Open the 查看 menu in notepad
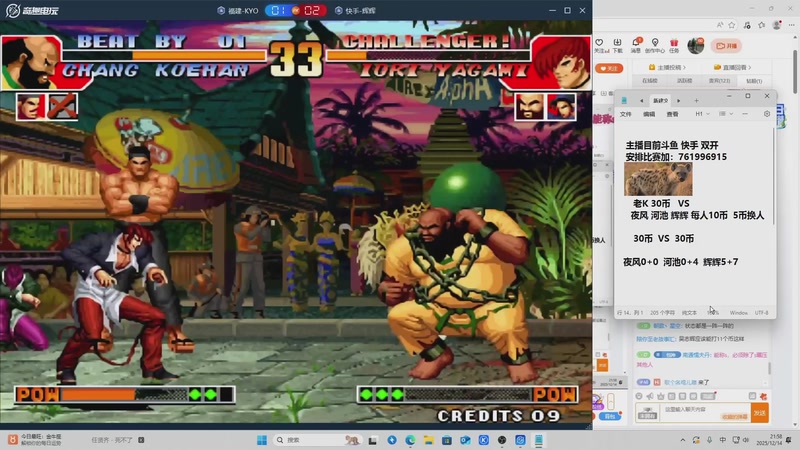Viewport: 800px width, 450px height. [672, 114]
